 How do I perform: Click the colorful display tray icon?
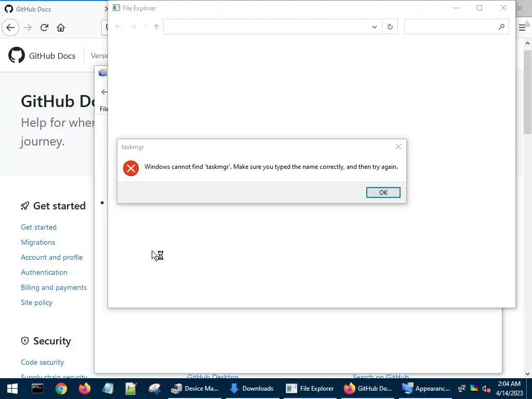coord(474,389)
